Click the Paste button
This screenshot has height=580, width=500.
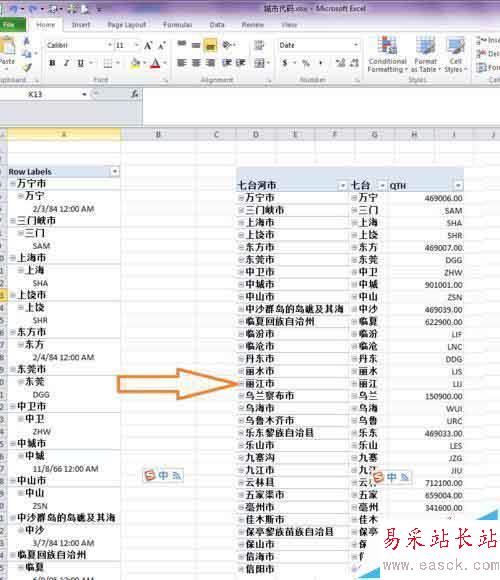7,52
